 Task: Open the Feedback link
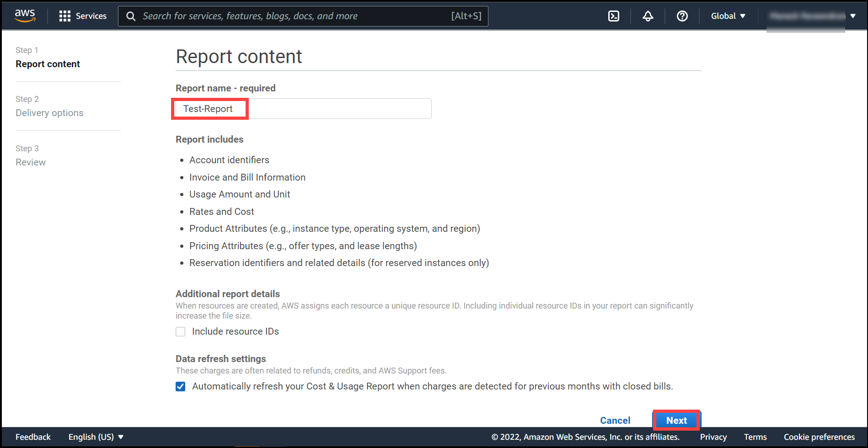pos(33,437)
